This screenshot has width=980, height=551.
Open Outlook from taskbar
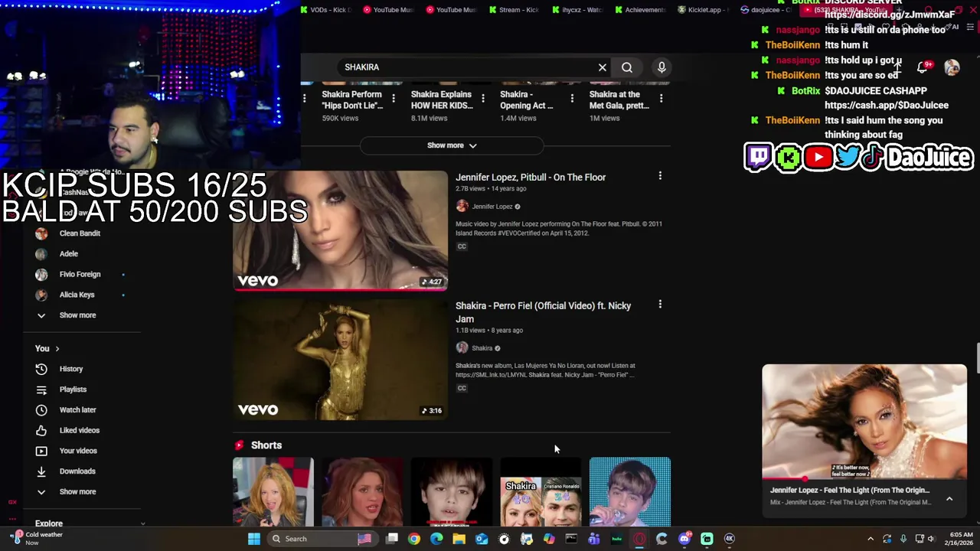482,539
